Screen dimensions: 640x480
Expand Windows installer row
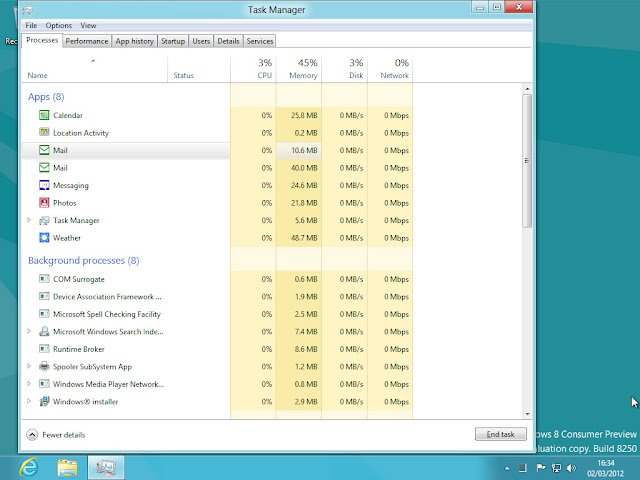click(x=29, y=401)
